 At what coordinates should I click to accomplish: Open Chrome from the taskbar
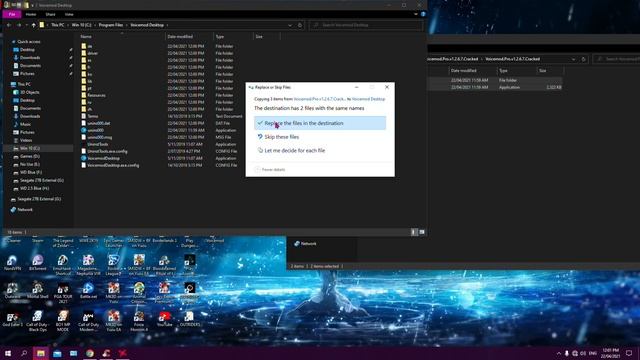(x=90, y=353)
